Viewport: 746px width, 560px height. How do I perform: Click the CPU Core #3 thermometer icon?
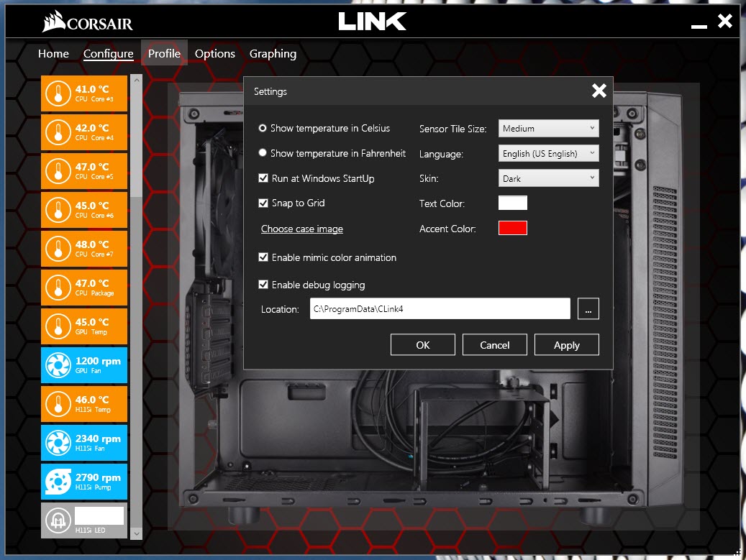click(58, 93)
